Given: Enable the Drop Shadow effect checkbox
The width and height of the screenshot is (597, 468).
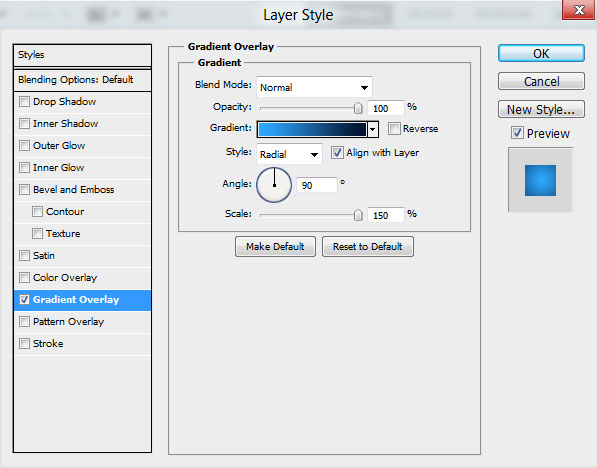Looking at the screenshot, I should point(24,102).
